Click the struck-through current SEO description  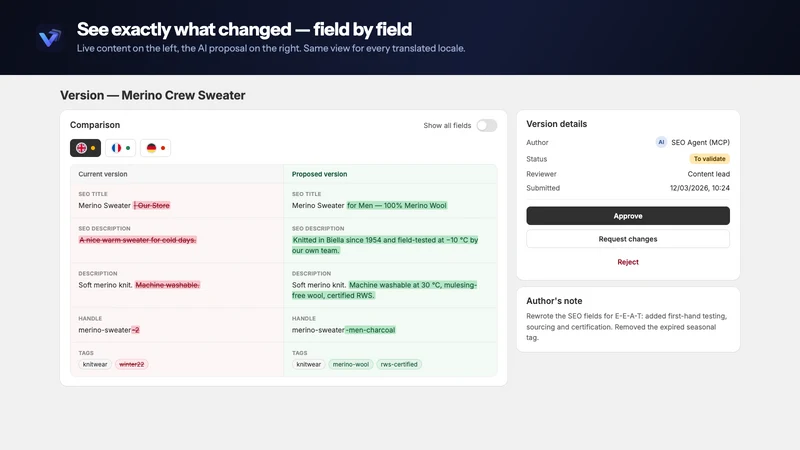137,240
